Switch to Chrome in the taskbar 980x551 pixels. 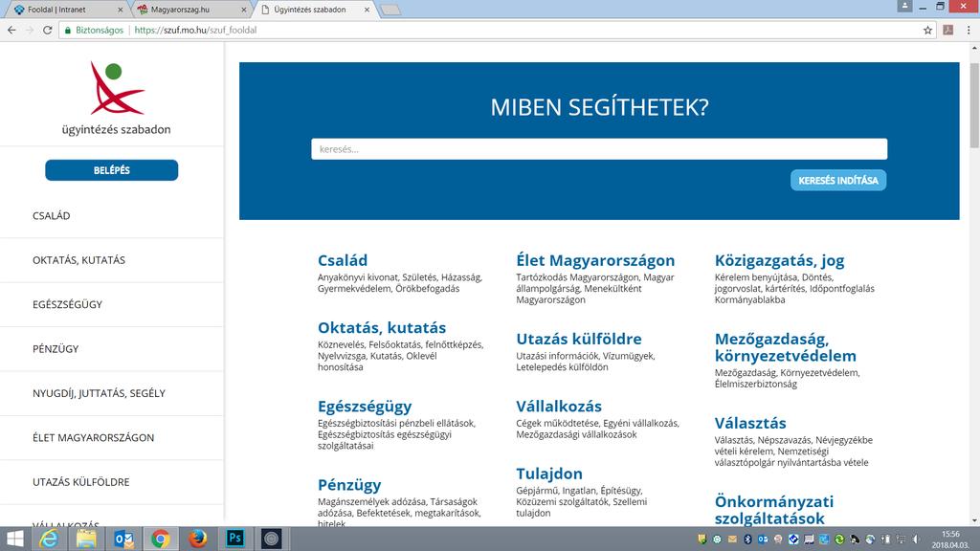click(161, 539)
